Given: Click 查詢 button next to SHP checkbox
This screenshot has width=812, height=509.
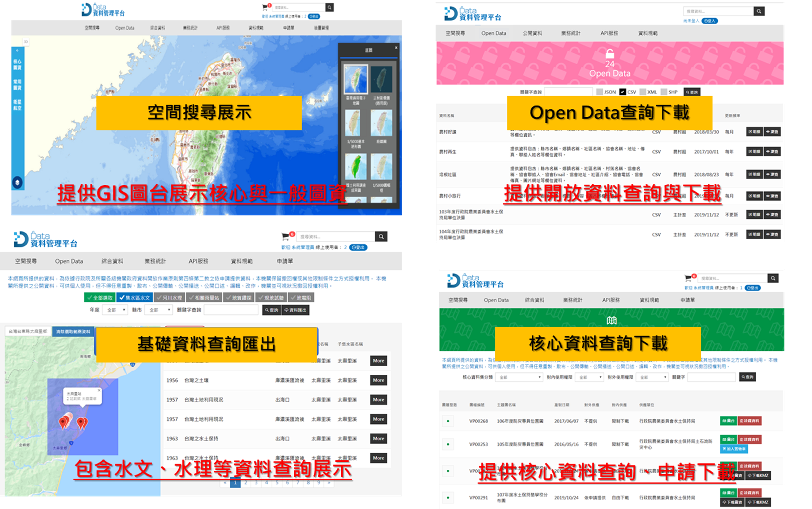Looking at the screenshot, I should [x=692, y=92].
